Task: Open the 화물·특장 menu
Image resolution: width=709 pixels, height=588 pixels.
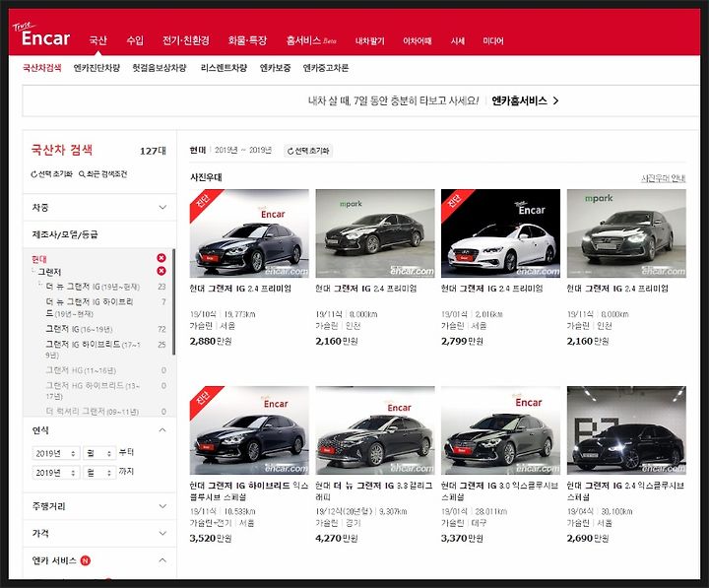Action: pyautogui.click(x=247, y=40)
